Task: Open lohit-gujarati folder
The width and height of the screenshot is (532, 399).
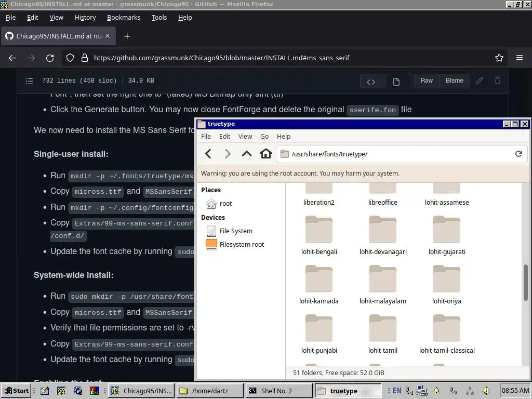Action: [x=447, y=235]
